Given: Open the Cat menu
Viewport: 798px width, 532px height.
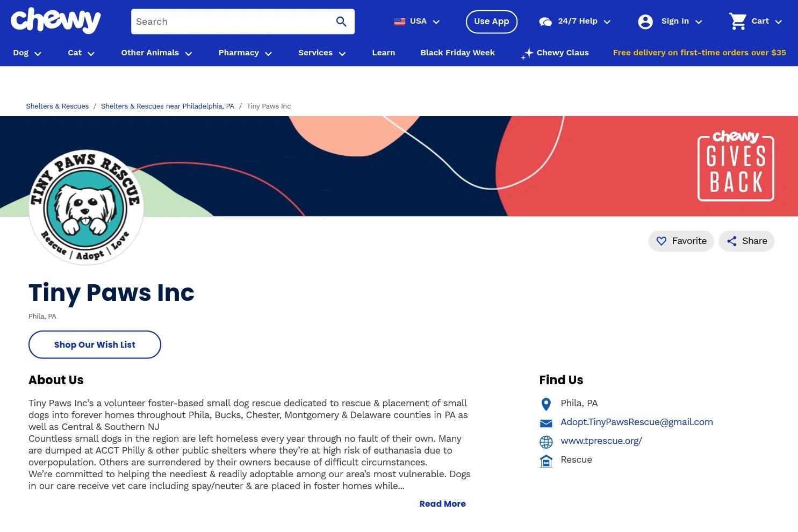Looking at the screenshot, I should tap(81, 53).
